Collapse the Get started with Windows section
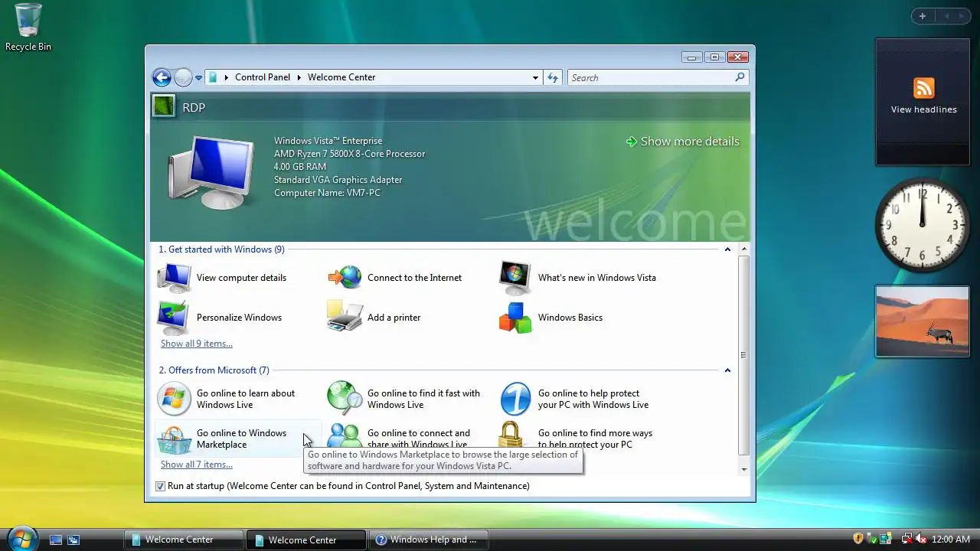This screenshot has width=980, height=551. tap(727, 249)
